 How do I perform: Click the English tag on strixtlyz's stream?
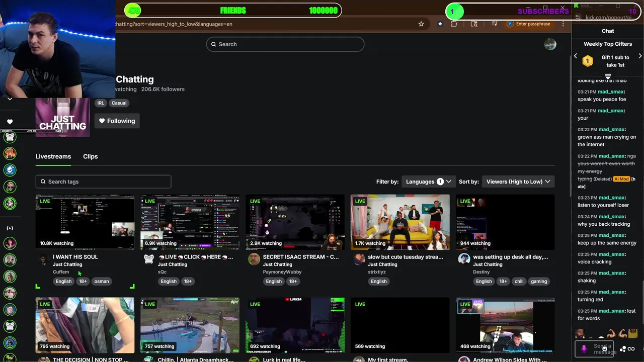(x=379, y=281)
